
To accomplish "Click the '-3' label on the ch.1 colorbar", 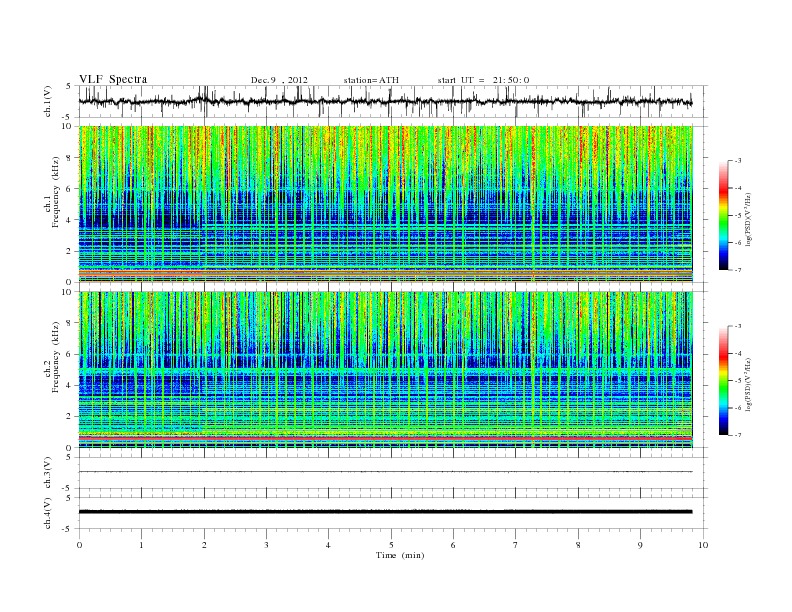I will (x=737, y=161).
